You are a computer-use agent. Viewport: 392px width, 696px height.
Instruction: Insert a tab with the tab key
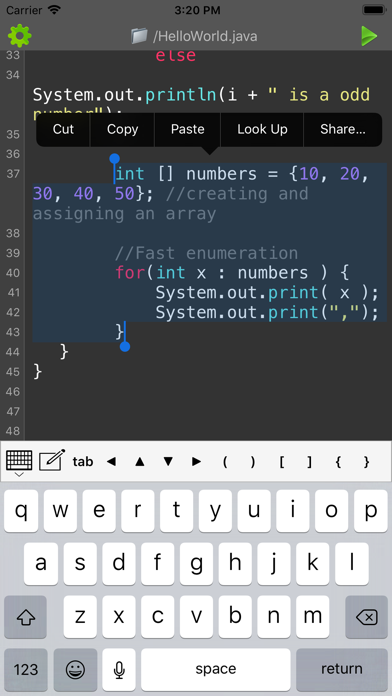(83, 462)
